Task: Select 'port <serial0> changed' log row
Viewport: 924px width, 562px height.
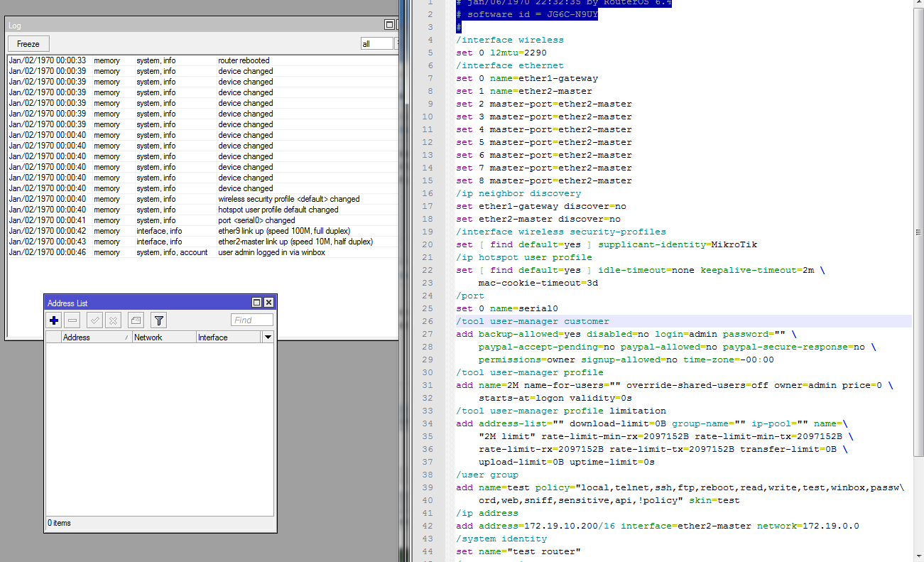Action: 202,220
